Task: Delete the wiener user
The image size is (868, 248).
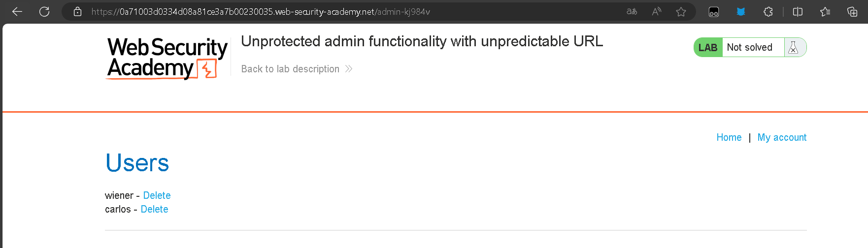Action: [x=157, y=195]
